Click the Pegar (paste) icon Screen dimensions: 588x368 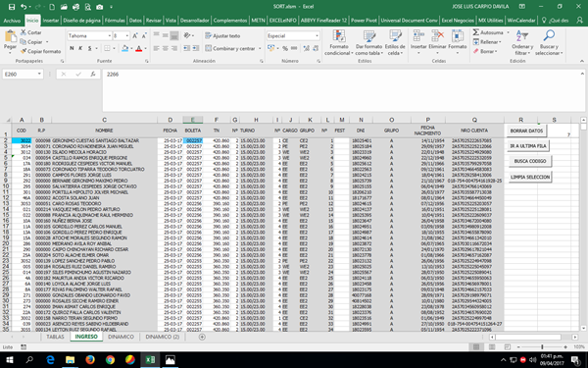(10, 37)
